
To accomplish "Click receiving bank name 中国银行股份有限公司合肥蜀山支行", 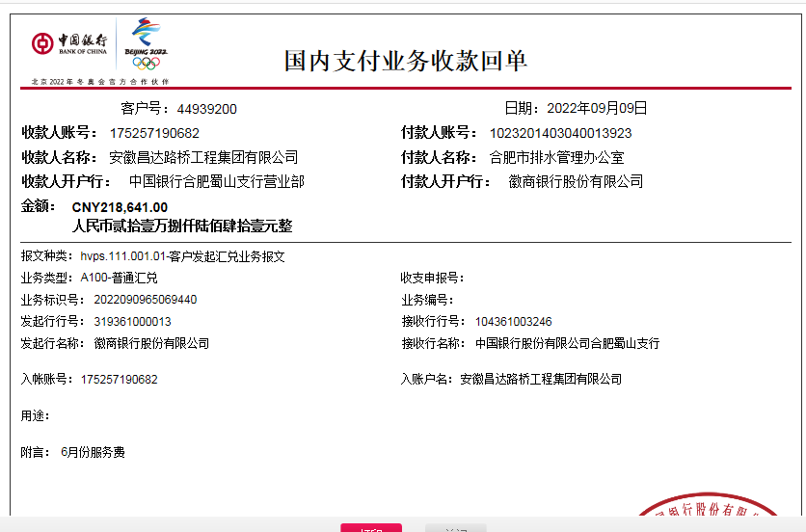I will 567,343.
